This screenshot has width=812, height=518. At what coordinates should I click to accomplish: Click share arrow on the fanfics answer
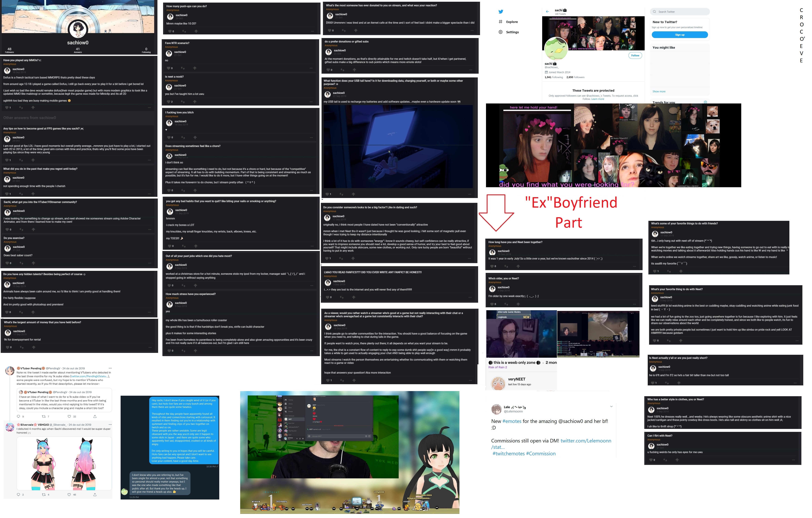click(x=353, y=297)
